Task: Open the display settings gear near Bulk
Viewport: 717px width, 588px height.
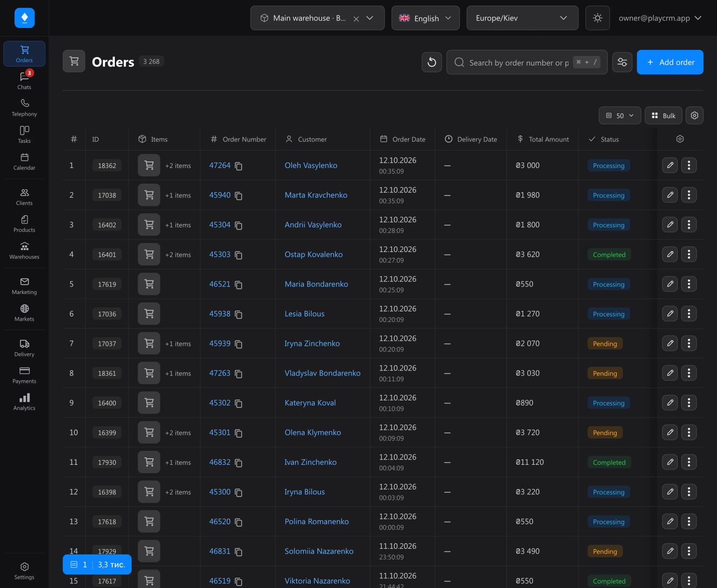Action: pos(695,116)
